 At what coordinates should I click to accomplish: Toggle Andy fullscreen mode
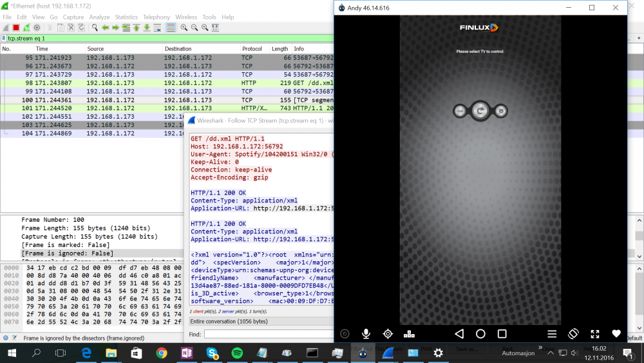point(595,334)
